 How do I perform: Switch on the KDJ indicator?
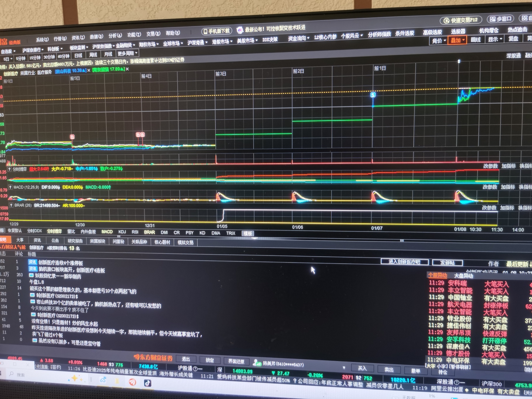click(122, 232)
